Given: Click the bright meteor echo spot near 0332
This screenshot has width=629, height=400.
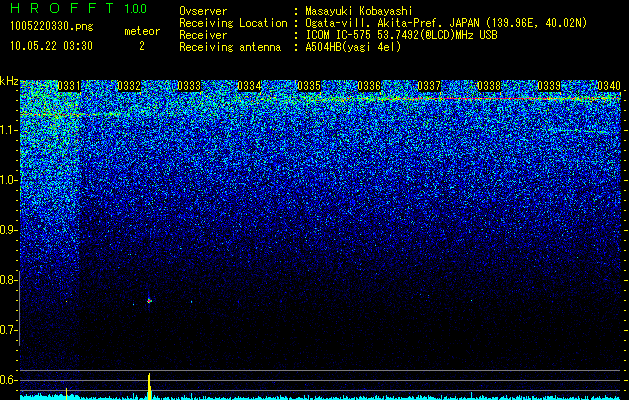Looking at the screenshot, I should (x=149, y=300).
